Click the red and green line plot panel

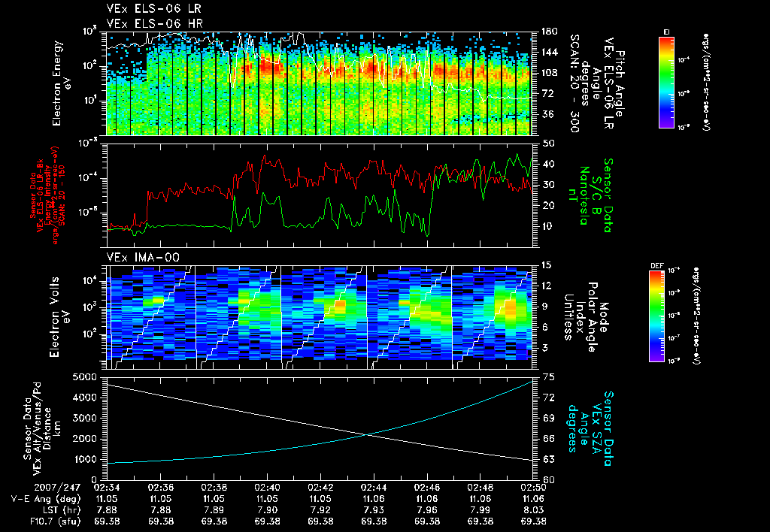(319, 195)
